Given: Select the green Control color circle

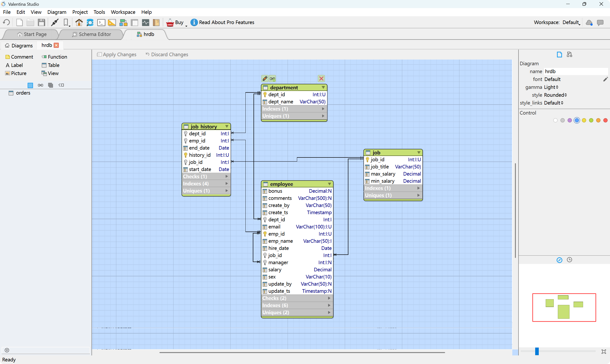Looking at the screenshot, I should point(591,120).
